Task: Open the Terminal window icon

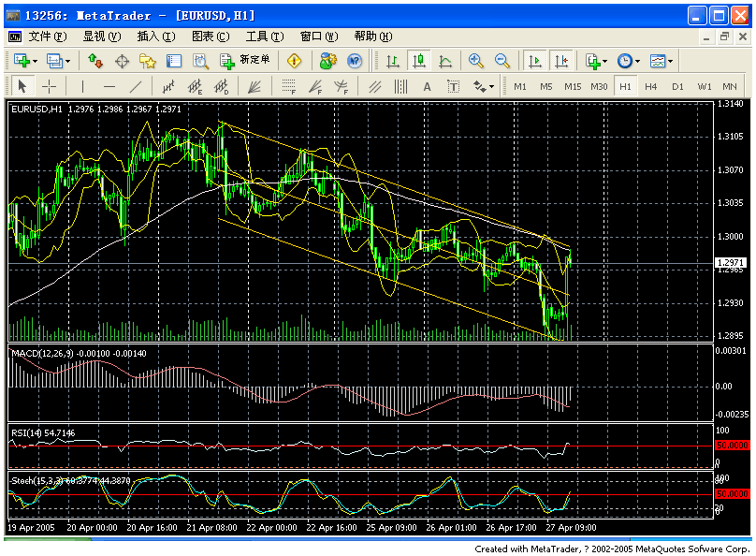Action: tap(174, 61)
